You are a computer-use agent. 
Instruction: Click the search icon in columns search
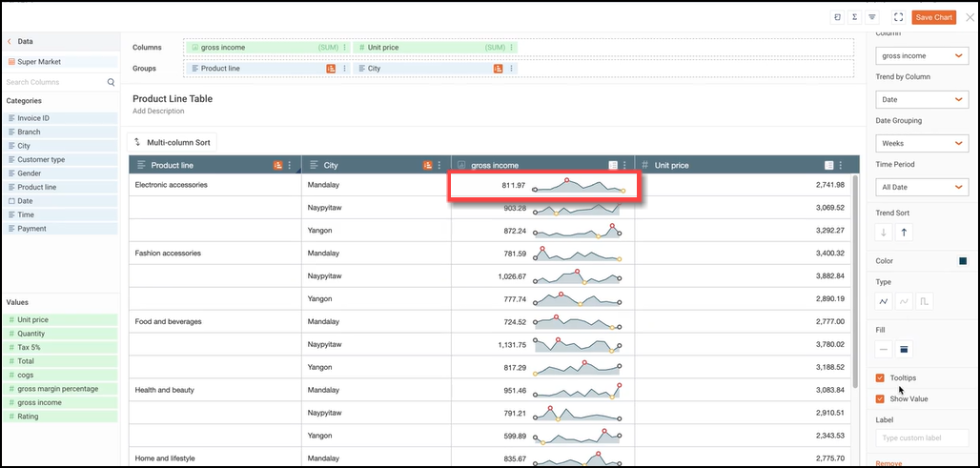111,83
